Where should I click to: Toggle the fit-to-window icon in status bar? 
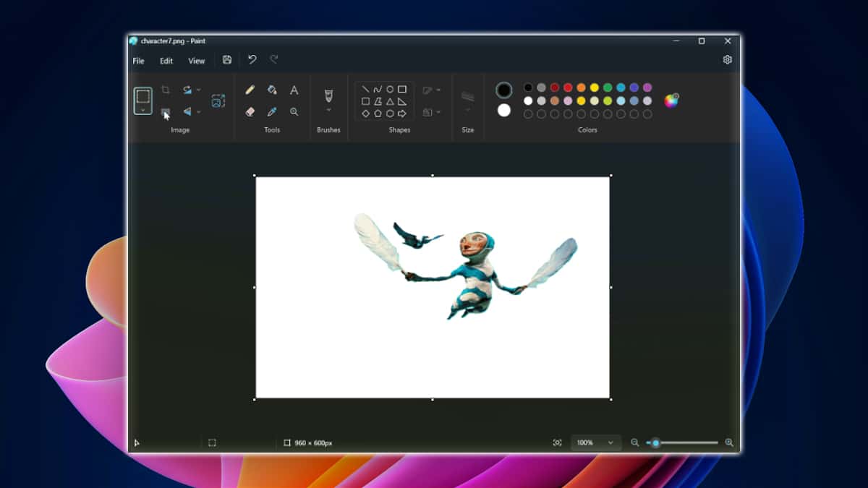tap(557, 442)
